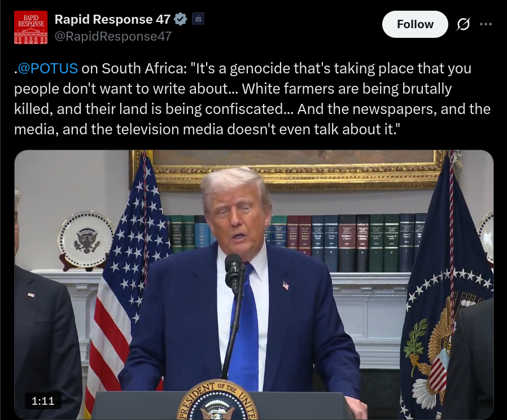The height and width of the screenshot is (420, 507).
Task: Open the @POTUS mention link
Action: tap(48, 68)
